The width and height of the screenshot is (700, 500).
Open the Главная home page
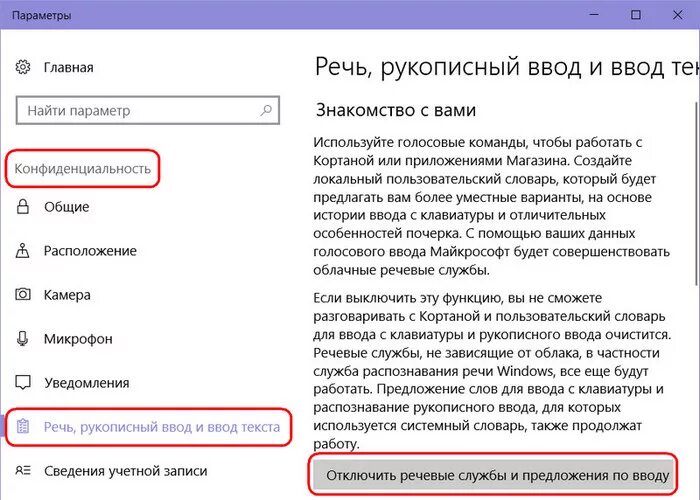click(x=68, y=67)
